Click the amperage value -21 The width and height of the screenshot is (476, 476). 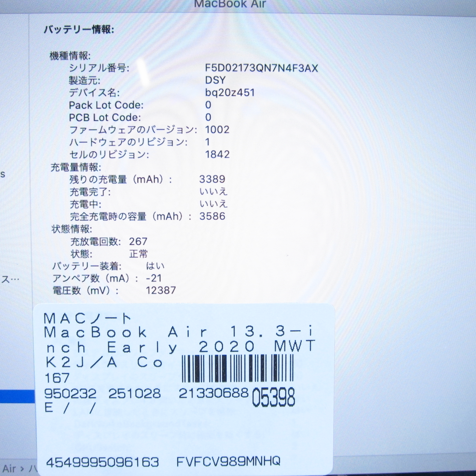pyautogui.click(x=154, y=278)
